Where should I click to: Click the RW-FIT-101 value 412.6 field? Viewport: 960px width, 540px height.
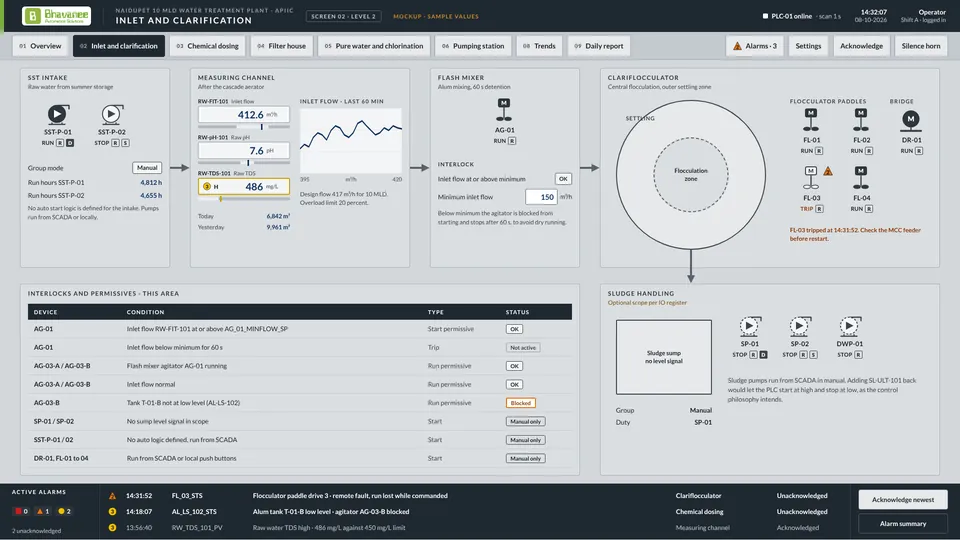[x=244, y=114]
